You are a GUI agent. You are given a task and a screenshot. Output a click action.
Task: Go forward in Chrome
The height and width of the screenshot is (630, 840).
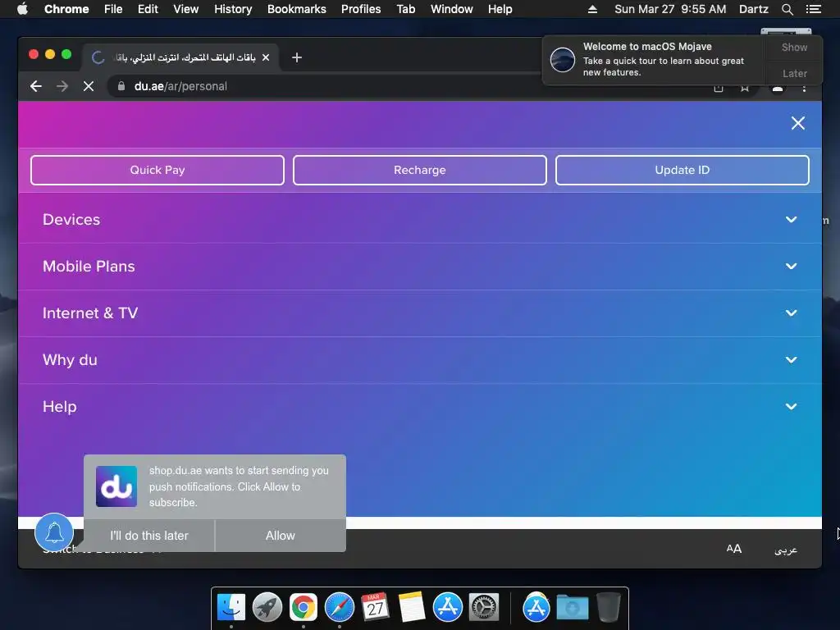pos(62,86)
